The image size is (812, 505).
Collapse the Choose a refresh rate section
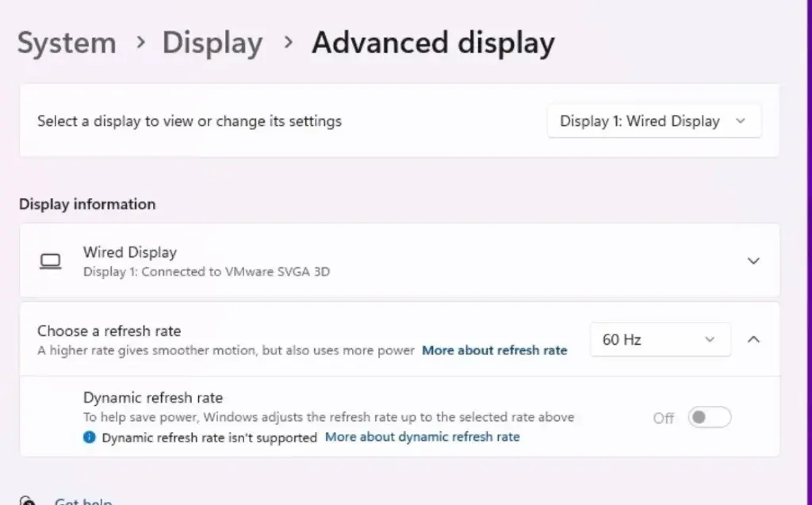tap(753, 339)
